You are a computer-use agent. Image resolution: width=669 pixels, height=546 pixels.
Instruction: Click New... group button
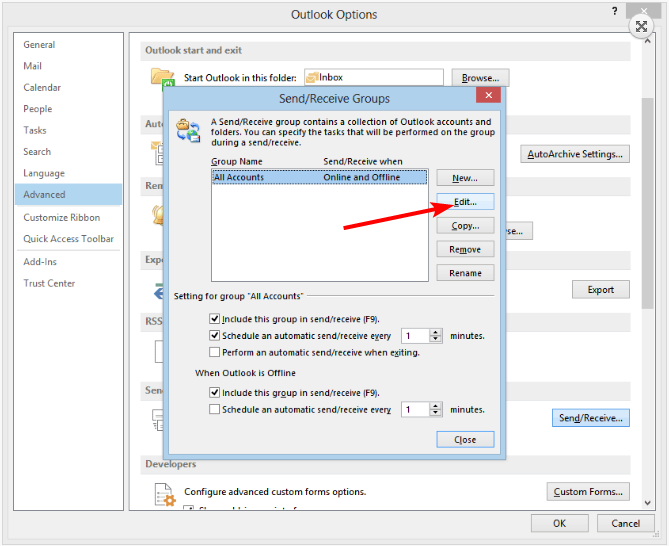click(465, 178)
